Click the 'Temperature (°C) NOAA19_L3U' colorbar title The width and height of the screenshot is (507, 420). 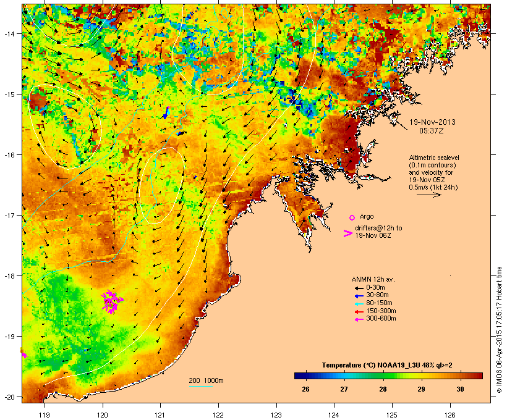tap(371, 366)
